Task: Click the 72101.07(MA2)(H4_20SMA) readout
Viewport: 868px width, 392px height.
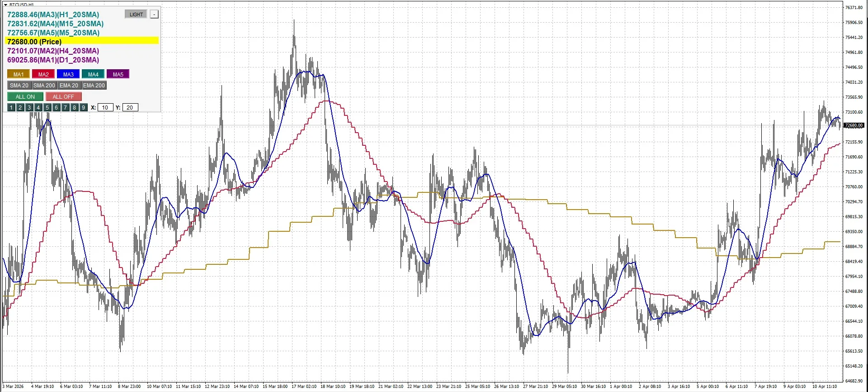Action: point(53,51)
